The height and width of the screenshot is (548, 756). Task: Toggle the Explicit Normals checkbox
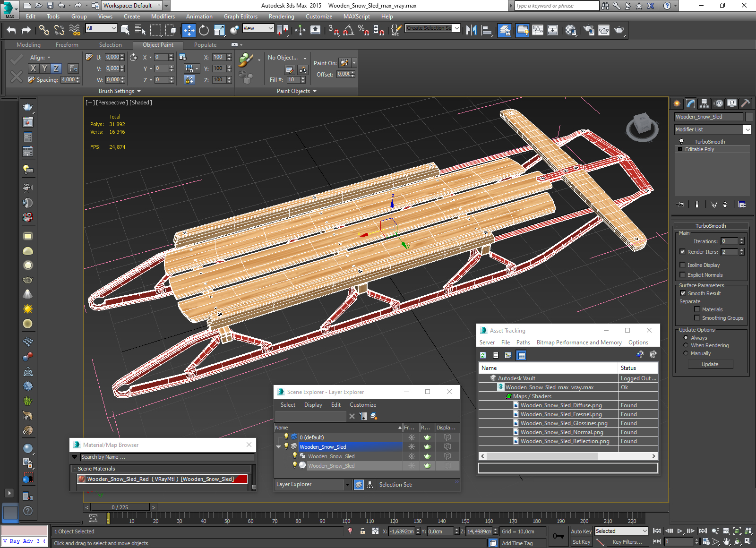pos(682,275)
